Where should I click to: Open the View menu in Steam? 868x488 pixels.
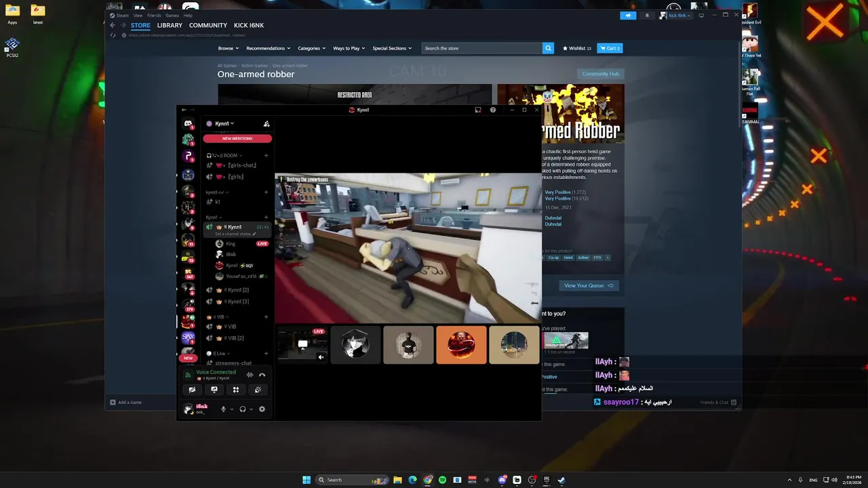(138, 15)
